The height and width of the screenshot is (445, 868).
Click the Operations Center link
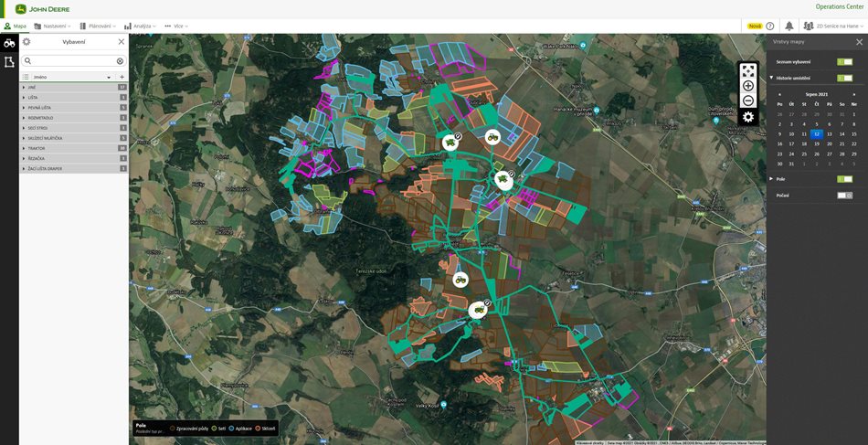[x=839, y=6]
